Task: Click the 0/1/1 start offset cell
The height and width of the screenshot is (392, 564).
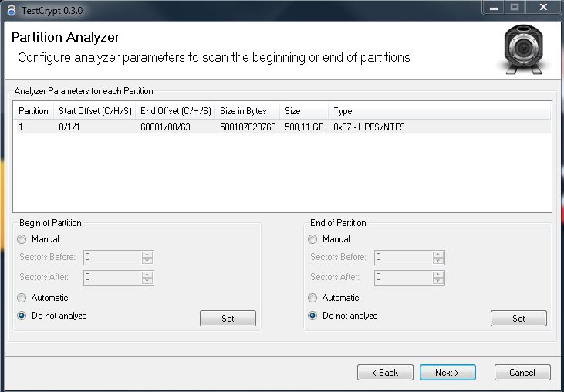Action: tap(69, 127)
